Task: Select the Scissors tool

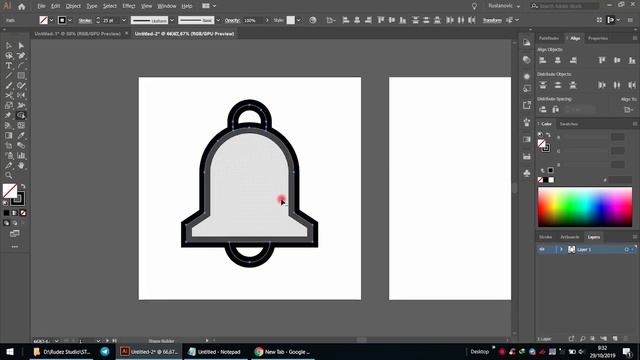Action: coord(9,96)
